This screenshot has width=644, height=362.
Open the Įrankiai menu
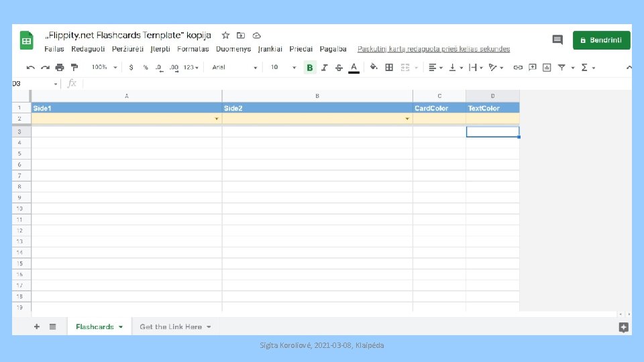(x=270, y=49)
